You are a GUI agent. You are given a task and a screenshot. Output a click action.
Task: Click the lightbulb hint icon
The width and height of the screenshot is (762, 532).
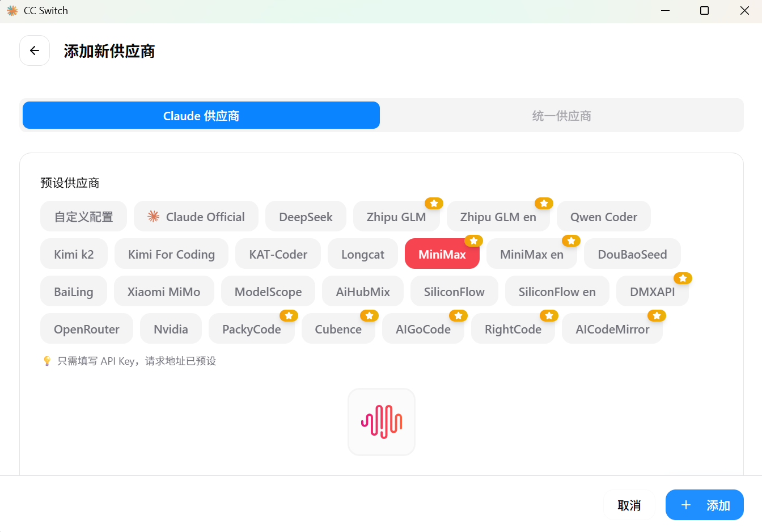pos(47,361)
